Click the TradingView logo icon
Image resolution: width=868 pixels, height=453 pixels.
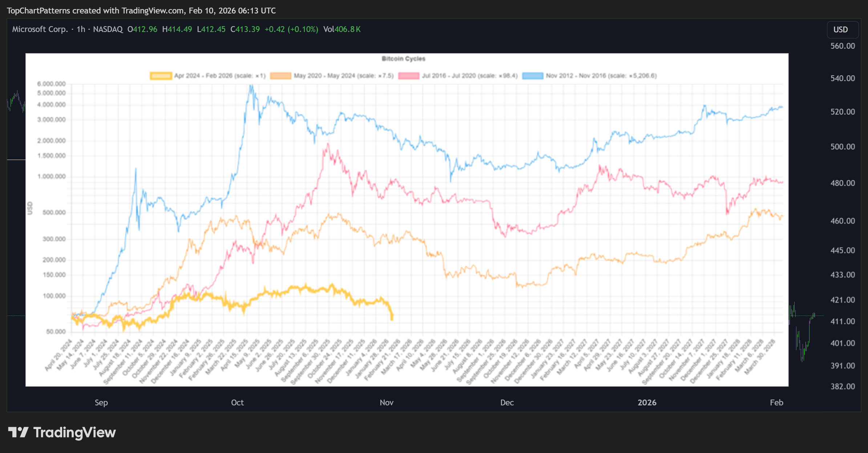(x=18, y=432)
